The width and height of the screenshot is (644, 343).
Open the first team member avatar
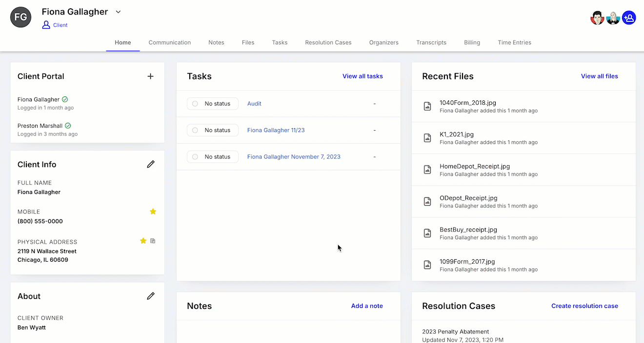tap(597, 18)
